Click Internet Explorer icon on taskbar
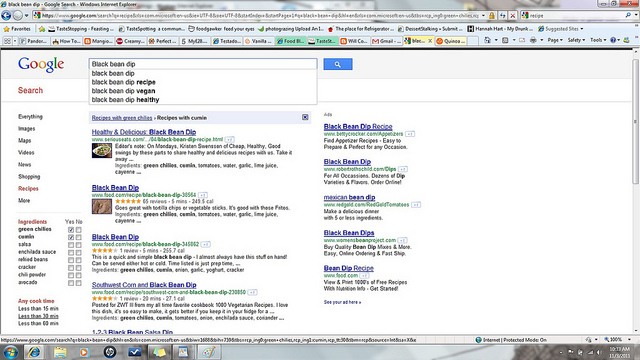Screen dimensions: 640x360 point(33,352)
